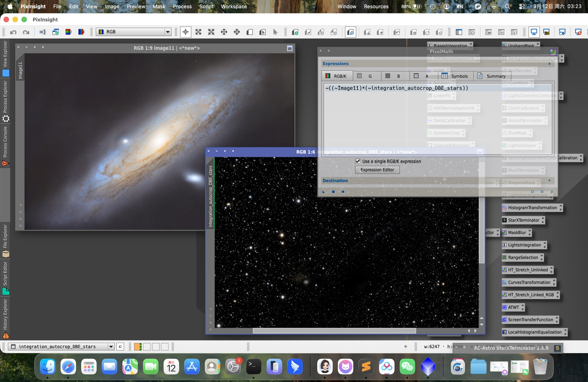This screenshot has width=588, height=382.
Task: Open the Process menu
Action: 182,6
